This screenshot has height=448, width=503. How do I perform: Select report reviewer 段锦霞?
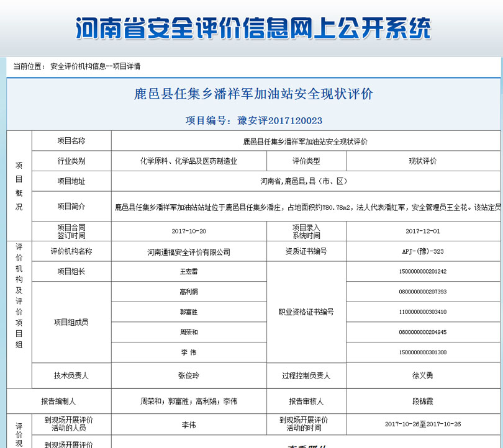coord(422,401)
